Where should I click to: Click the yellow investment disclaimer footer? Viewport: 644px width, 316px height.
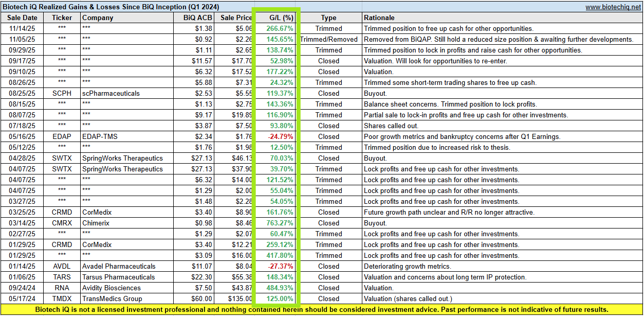322,310
